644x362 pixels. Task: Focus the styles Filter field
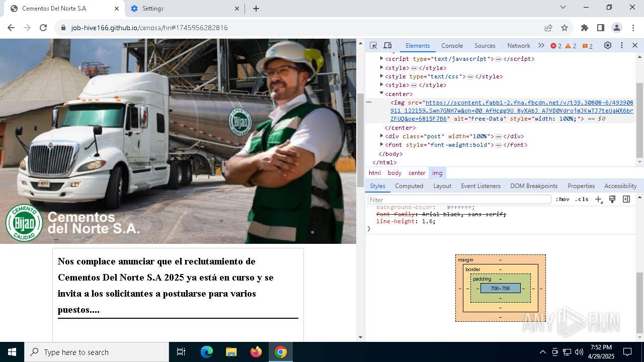[x=459, y=200]
